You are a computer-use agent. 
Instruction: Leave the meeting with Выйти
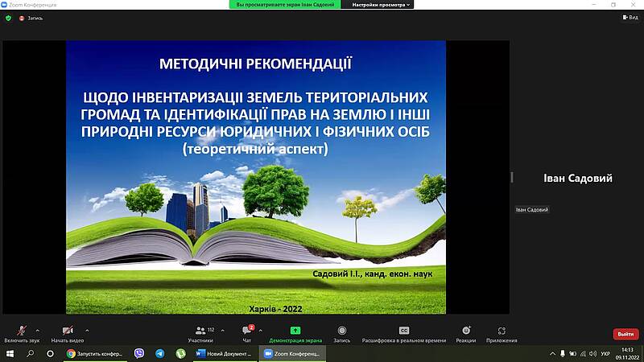625,334
